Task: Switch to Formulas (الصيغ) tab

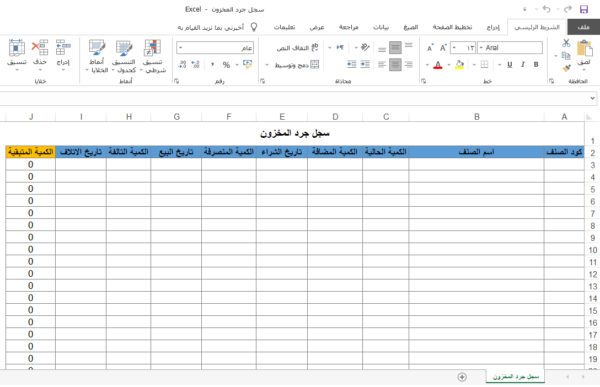Action: (x=411, y=27)
